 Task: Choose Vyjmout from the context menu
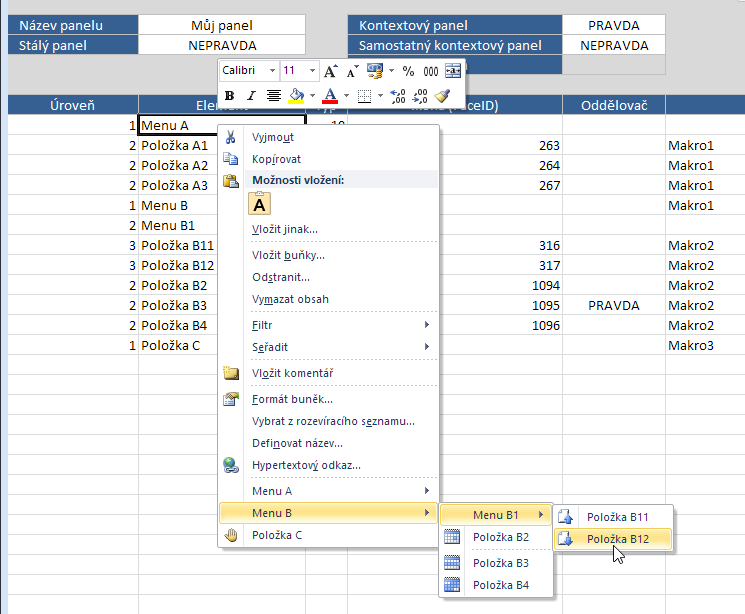coord(328,137)
